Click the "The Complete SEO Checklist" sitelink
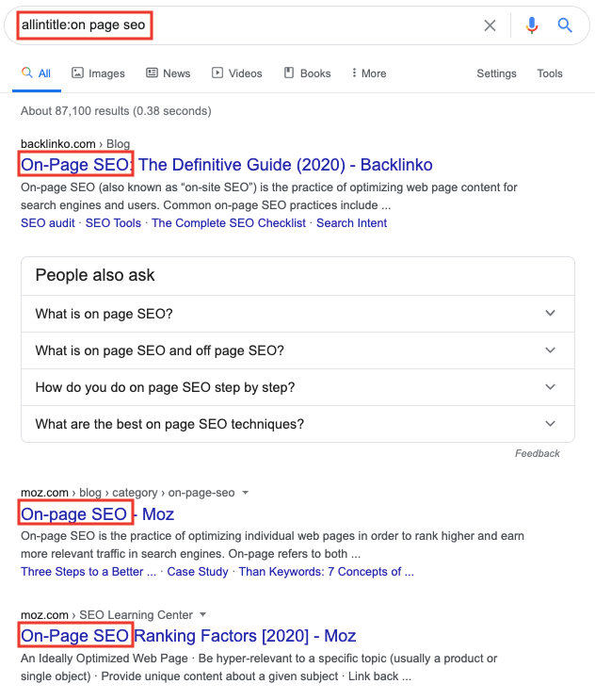Screen dimensions: 595x700 (229, 223)
